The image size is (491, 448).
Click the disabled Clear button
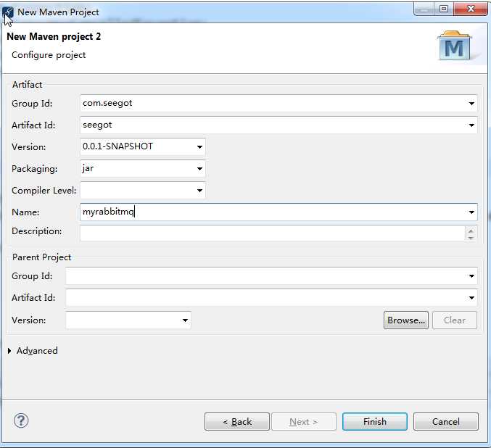click(x=455, y=320)
